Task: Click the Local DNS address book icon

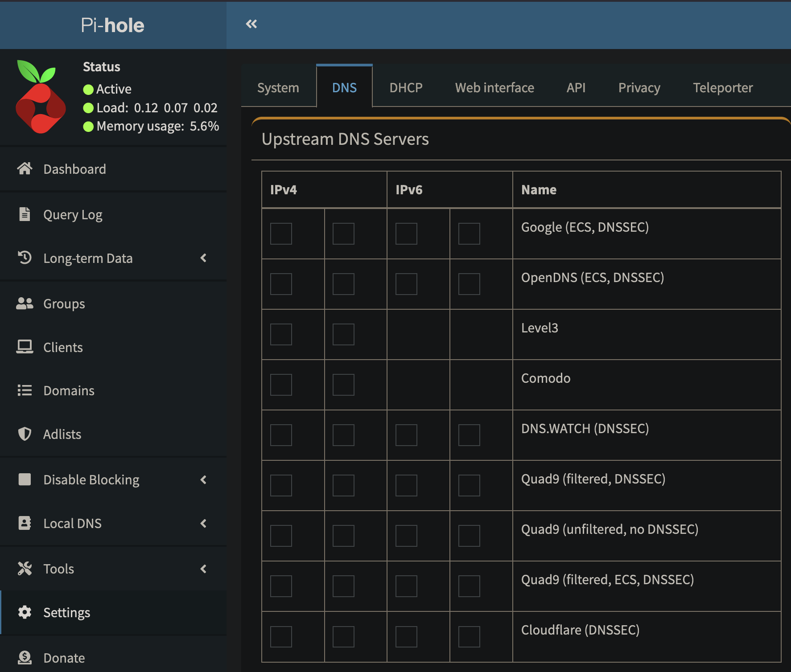Action: [x=25, y=523]
